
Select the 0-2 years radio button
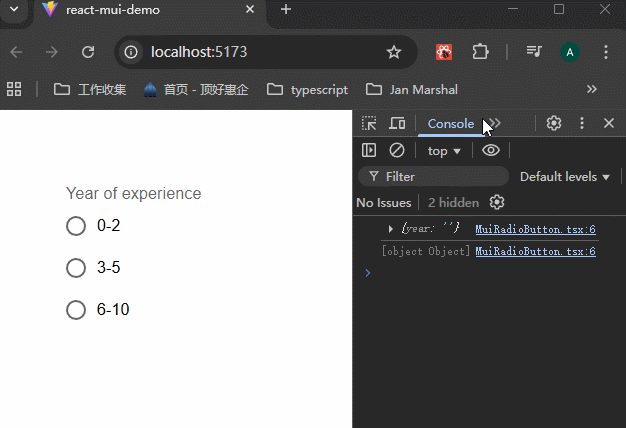click(x=76, y=226)
